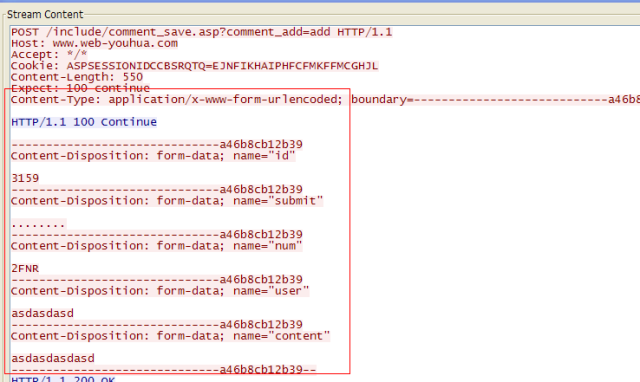Click the closing boundary a46b8cb12b39-- line

pyautogui.click(x=164, y=370)
